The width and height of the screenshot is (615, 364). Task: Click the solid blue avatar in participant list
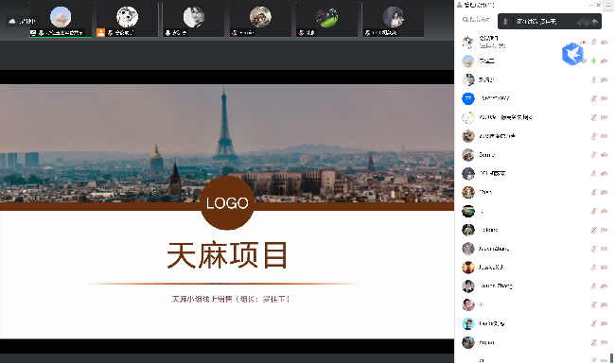[x=468, y=98]
